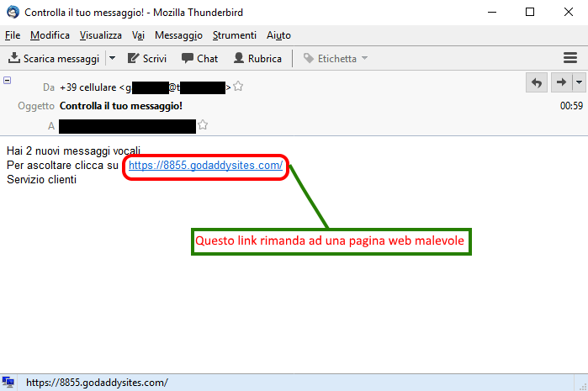This screenshot has width=588, height=391.
Task: Open the Modifica menu
Action: (50, 35)
